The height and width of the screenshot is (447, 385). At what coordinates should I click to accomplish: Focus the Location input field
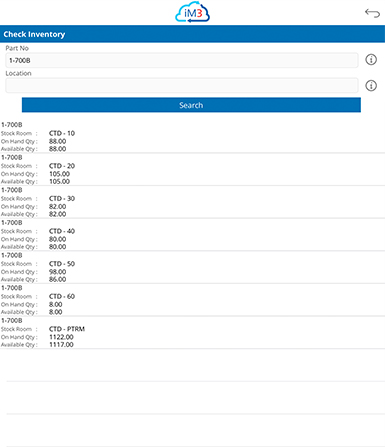(x=182, y=86)
